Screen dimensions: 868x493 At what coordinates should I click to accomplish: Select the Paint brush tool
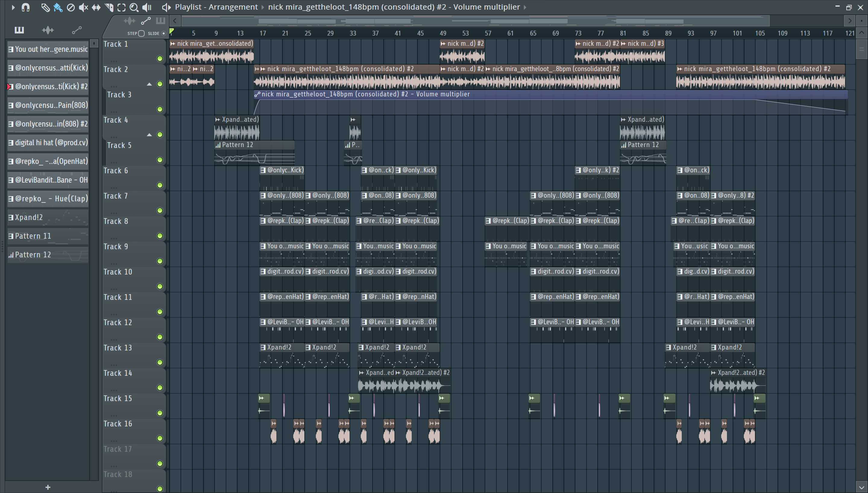[x=58, y=7]
